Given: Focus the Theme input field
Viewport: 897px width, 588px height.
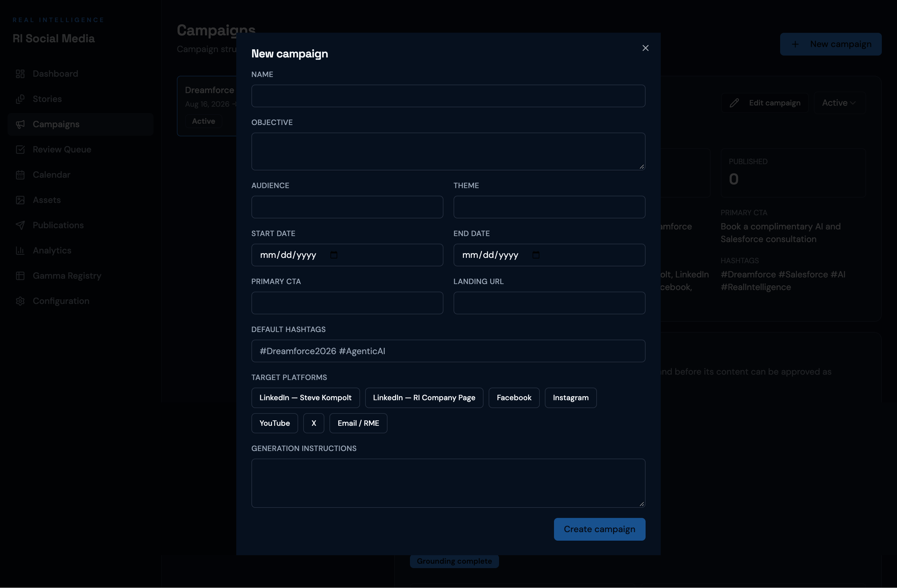Looking at the screenshot, I should click(x=549, y=207).
